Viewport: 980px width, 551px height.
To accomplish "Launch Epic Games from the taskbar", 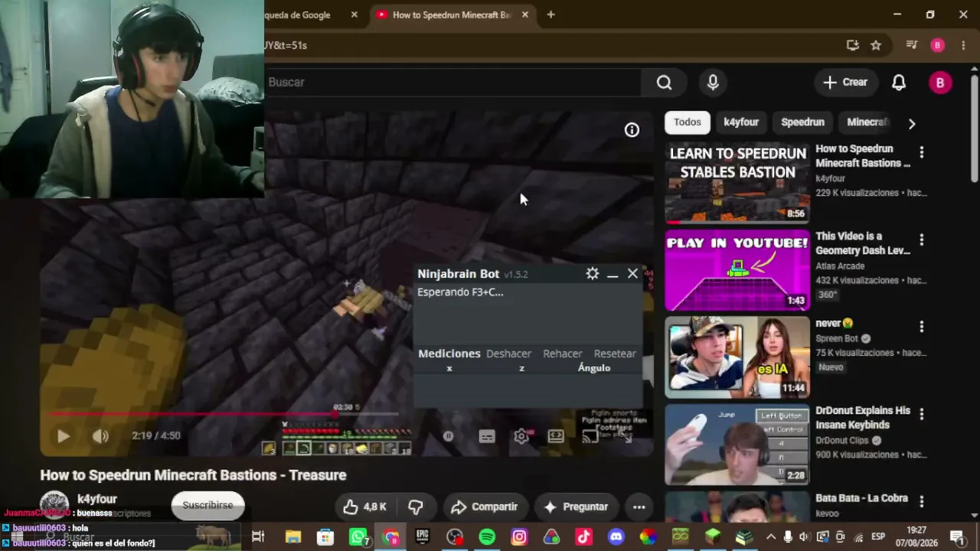I will 423,537.
